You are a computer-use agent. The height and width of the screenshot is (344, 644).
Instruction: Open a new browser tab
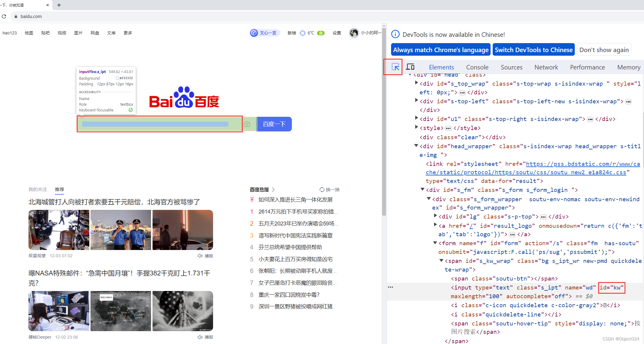59,5
